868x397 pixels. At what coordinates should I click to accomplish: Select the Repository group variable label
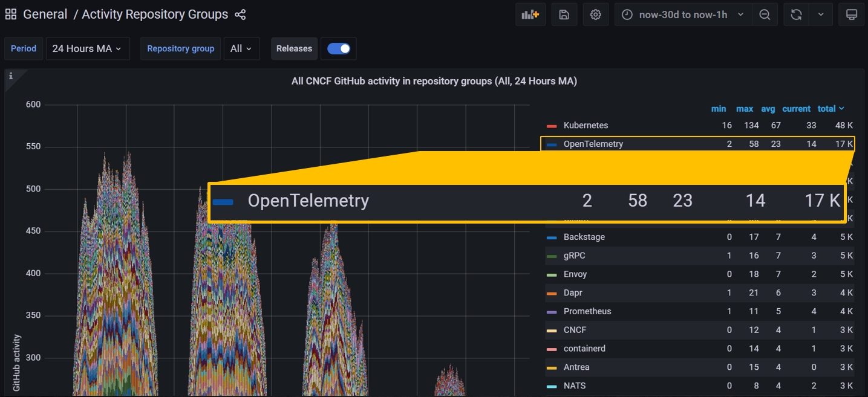coord(180,48)
